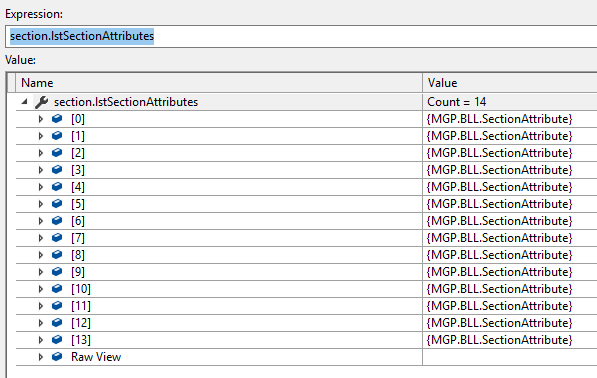597x378 pixels.
Task: Click the value cell of row [6]
Action: (x=510, y=221)
